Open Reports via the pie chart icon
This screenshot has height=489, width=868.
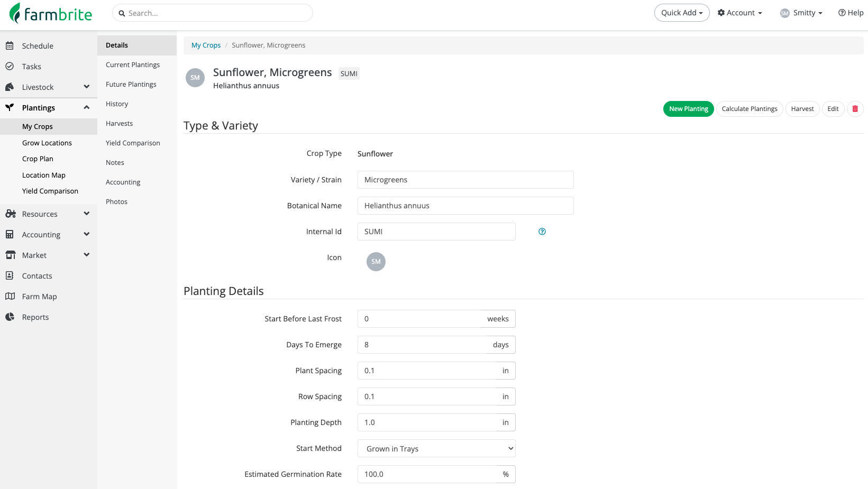coord(10,317)
